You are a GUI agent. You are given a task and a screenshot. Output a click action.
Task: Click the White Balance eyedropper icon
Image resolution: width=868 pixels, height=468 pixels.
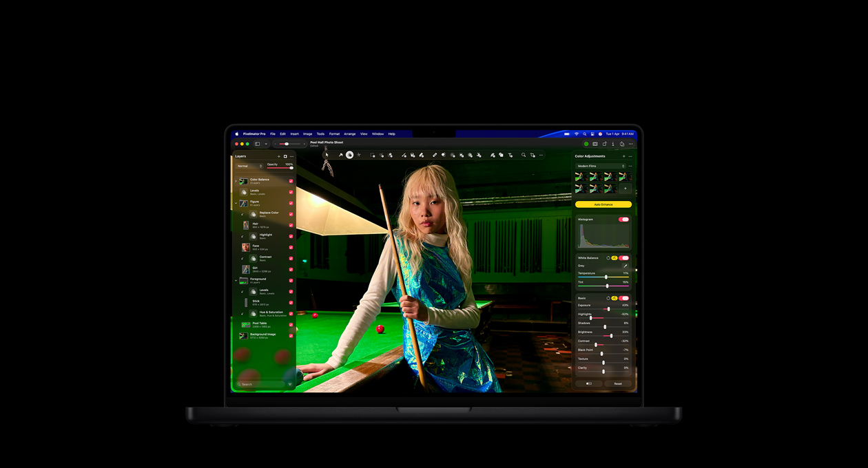coord(626,266)
